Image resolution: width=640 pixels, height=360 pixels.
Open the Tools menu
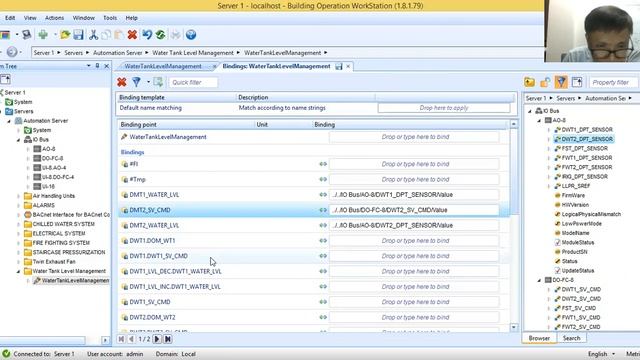pos(110,18)
